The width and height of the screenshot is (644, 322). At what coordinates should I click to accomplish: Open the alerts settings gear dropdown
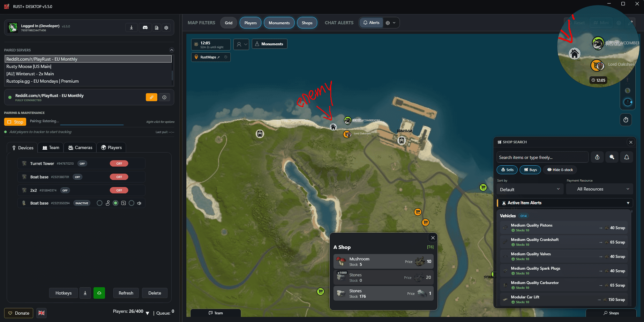(x=391, y=23)
